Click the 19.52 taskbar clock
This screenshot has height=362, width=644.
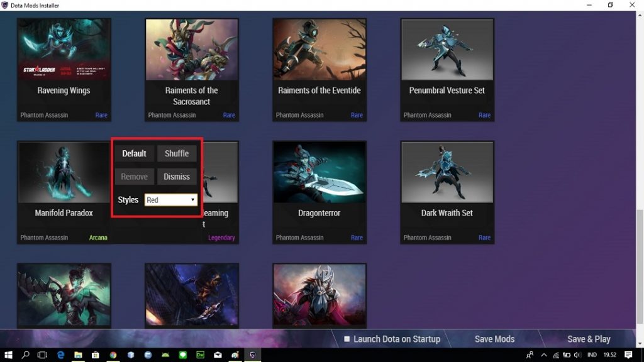[x=610, y=355]
